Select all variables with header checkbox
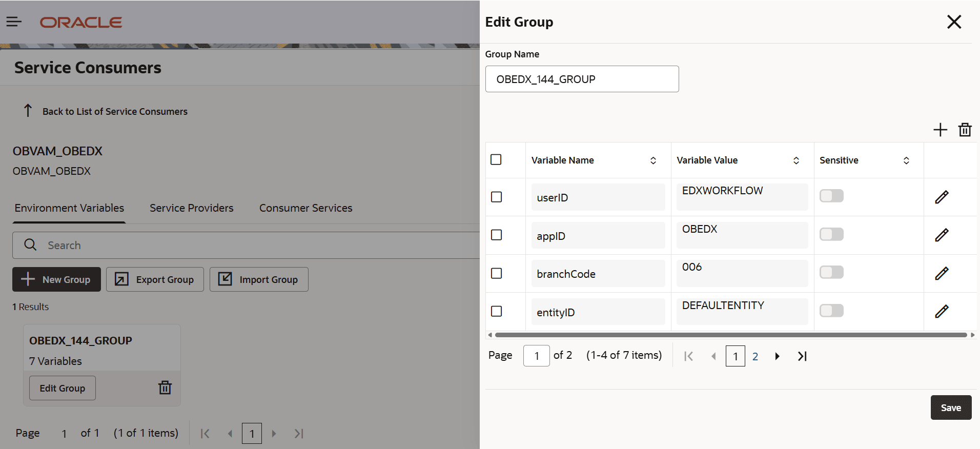 pos(496,159)
